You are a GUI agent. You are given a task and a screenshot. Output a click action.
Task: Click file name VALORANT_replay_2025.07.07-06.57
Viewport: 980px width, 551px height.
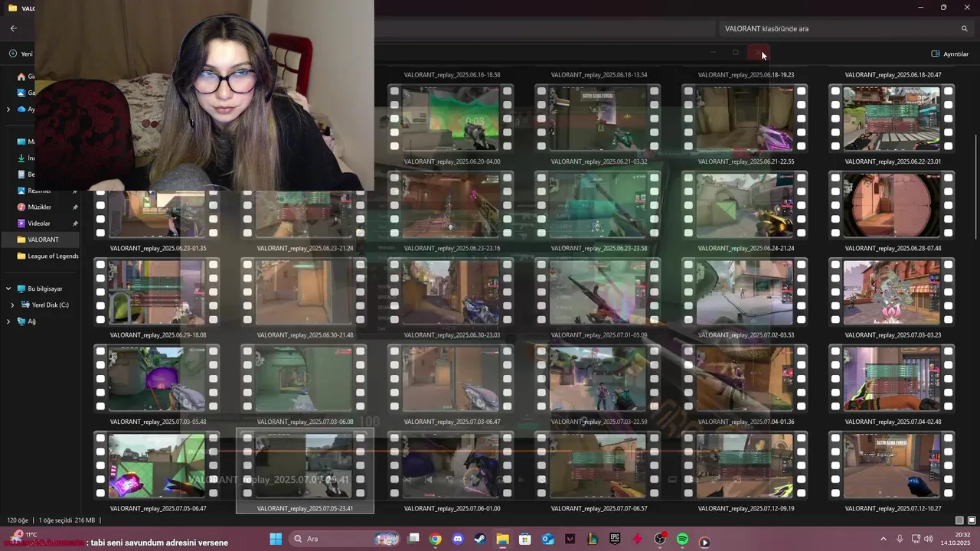pos(599,508)
